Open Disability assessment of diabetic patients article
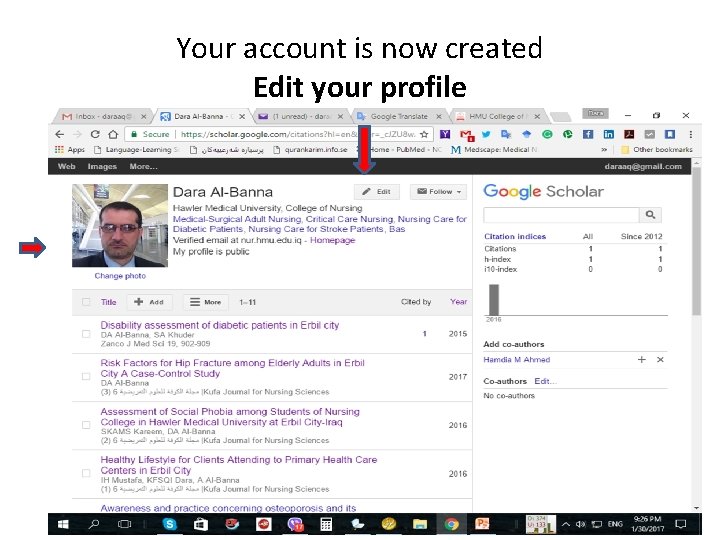Screen dimensions: 720x540 [220, 325]
